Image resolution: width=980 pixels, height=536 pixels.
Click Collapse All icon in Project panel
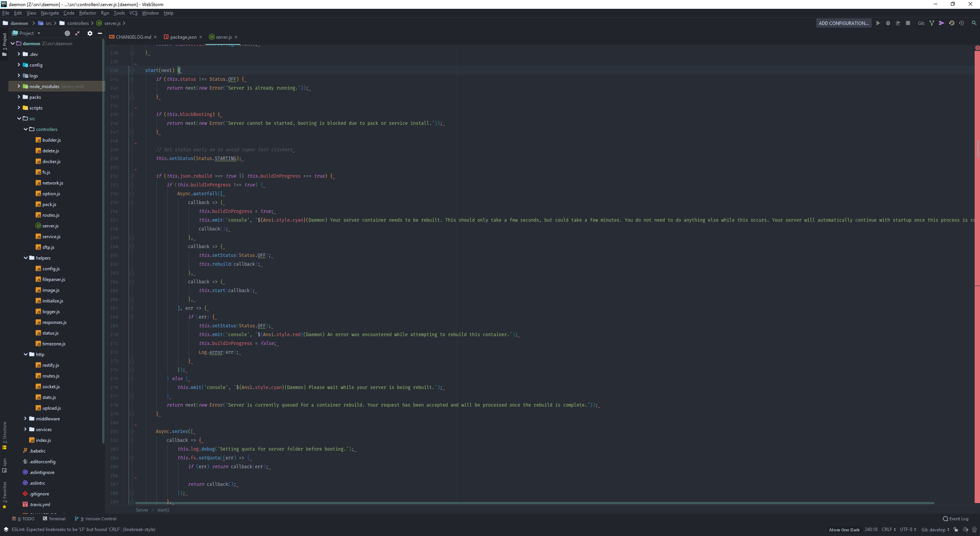click(78, 33)
